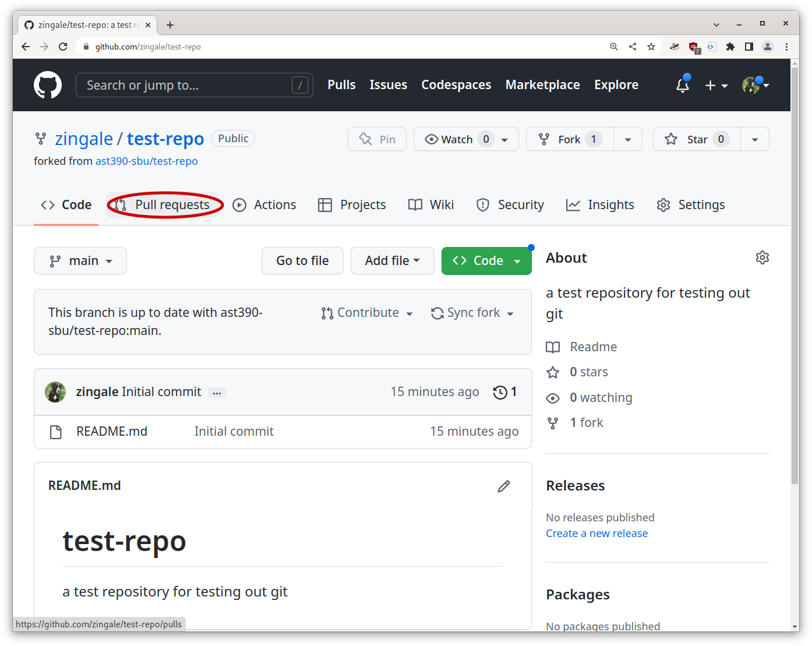Viewport: 812px width, 646px height.
Task: Edit README.md using the pencil icon
Action: point(503,486)
